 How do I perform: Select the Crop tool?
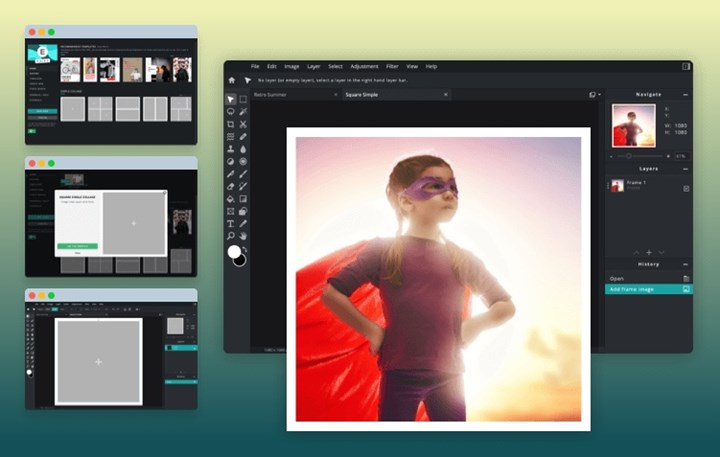pos(231,124)
